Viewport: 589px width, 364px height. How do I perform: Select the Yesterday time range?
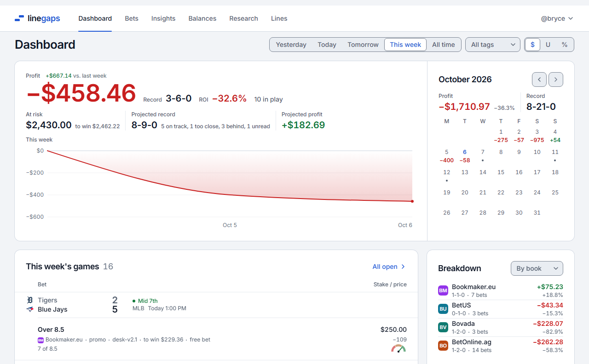coord(291,45)
